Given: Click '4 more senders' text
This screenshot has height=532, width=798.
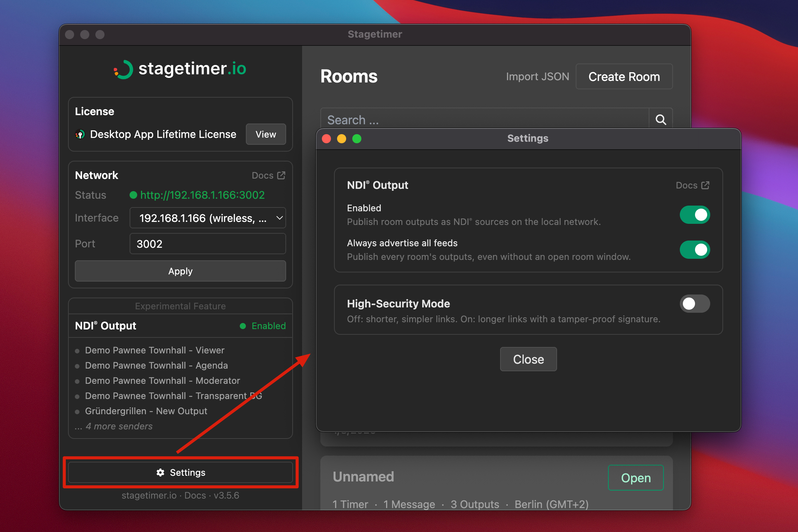Looking at the screenshot, I should (x=119, y=426).
